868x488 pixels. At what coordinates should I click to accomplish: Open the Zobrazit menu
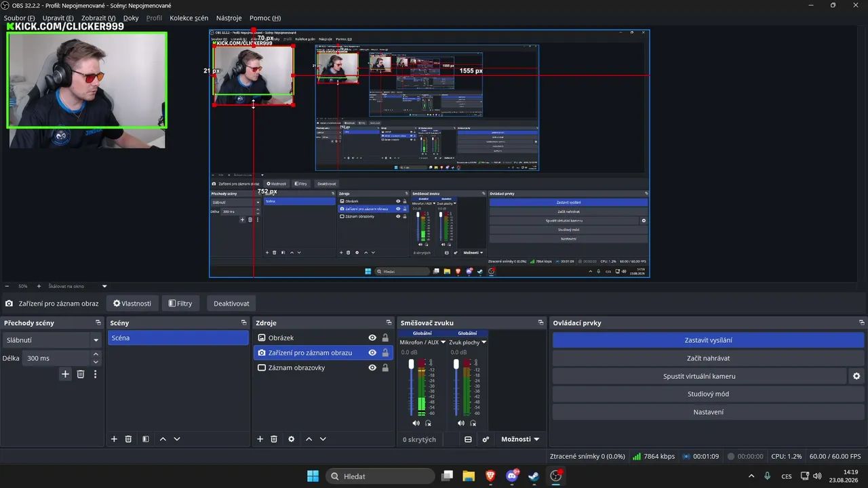98,18
